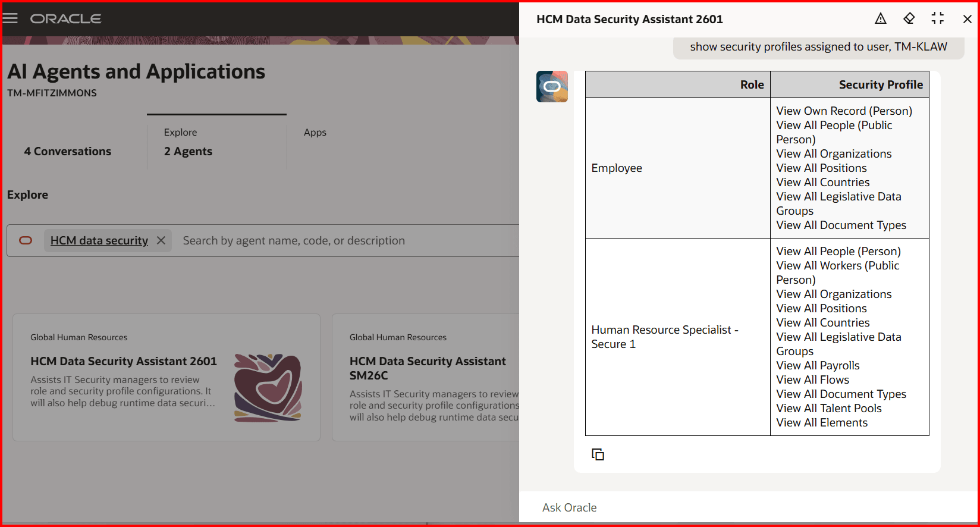Screen dimensions: 980x527
Task: Close the HCM Data Security Assistant panel
Action: [x=968, y=19]
